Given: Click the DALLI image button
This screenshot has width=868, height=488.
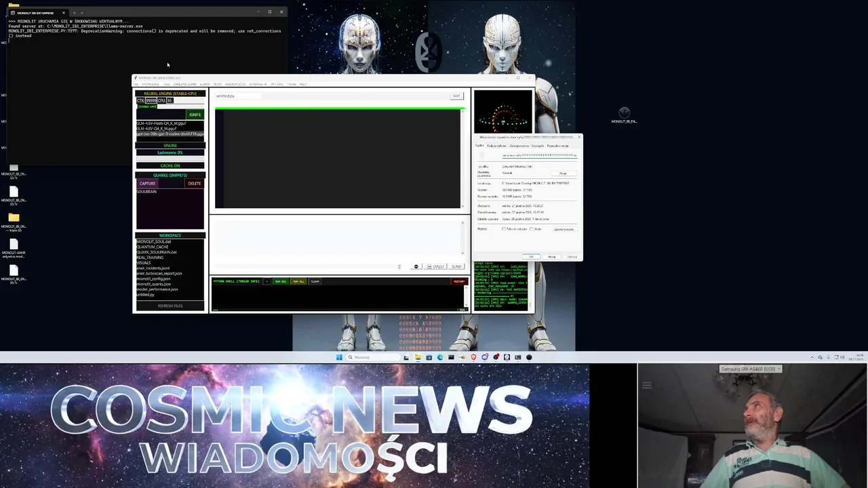Looking at the screenshot, I should point(436,266).
